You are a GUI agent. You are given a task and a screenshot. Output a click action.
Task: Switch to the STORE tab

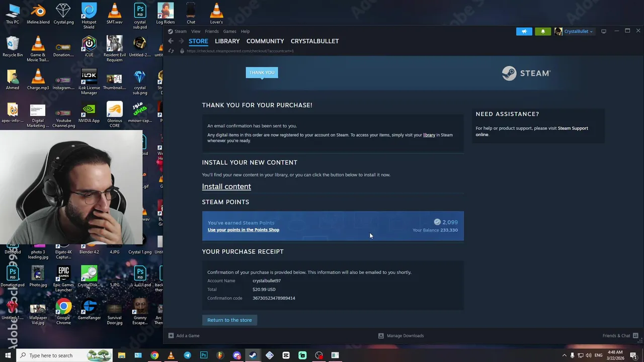click(198, 41)
